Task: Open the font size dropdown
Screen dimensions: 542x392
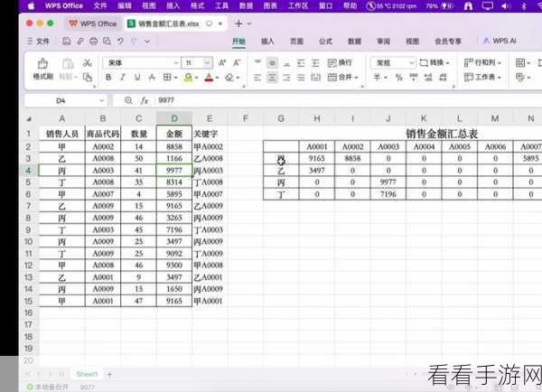Action: coord(207,63)
